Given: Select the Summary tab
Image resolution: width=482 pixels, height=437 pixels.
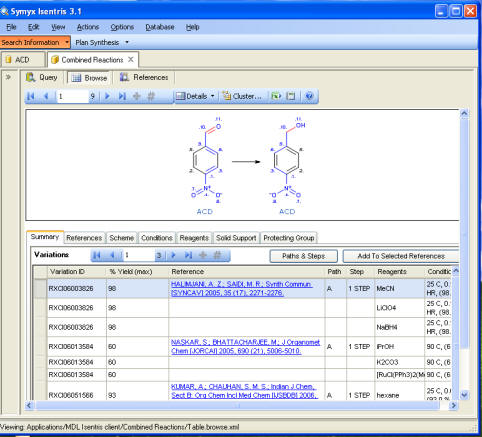Looking at the screenshot, I should click(45, 237).
